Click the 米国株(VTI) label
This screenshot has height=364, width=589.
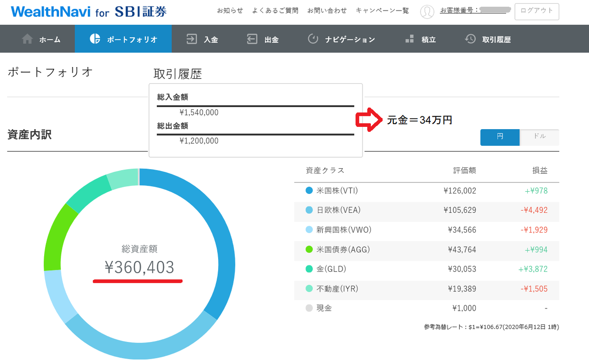(337, 190)
